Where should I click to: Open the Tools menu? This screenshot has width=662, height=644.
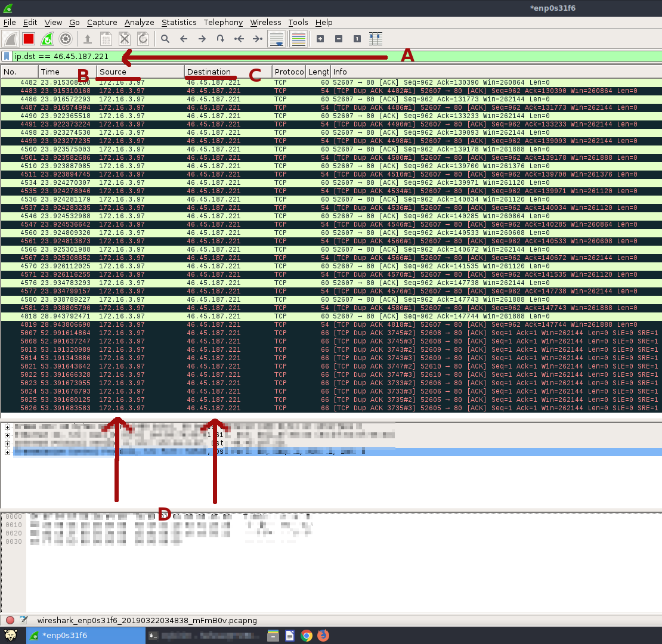pos(298,23)
